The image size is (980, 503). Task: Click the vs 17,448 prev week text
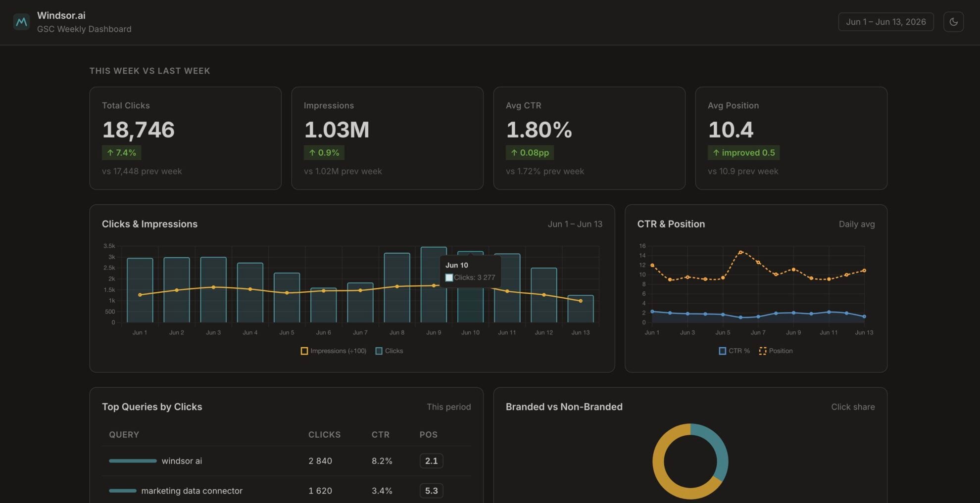pos(142,171)
